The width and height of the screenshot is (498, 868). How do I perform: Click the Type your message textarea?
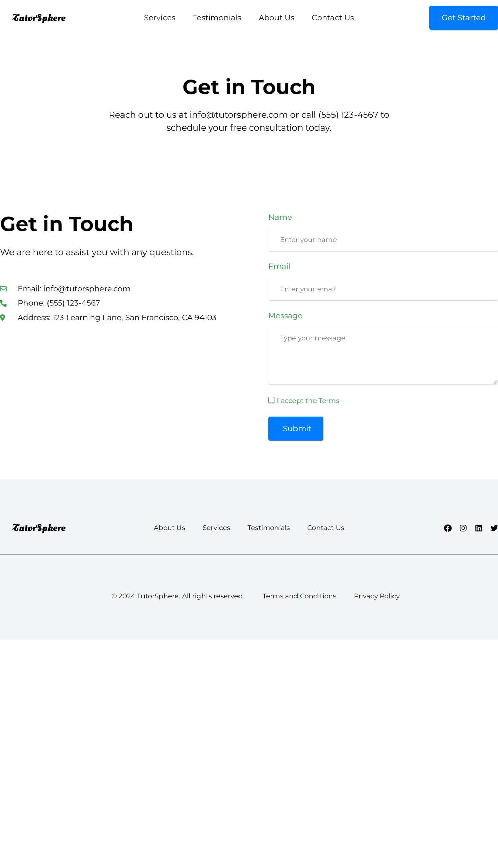[382, 356]
